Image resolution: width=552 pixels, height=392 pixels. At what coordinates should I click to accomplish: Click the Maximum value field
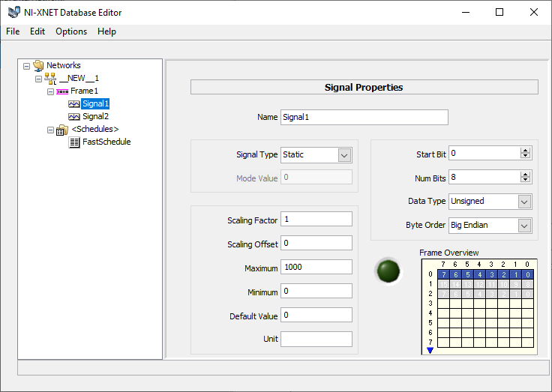316,267
